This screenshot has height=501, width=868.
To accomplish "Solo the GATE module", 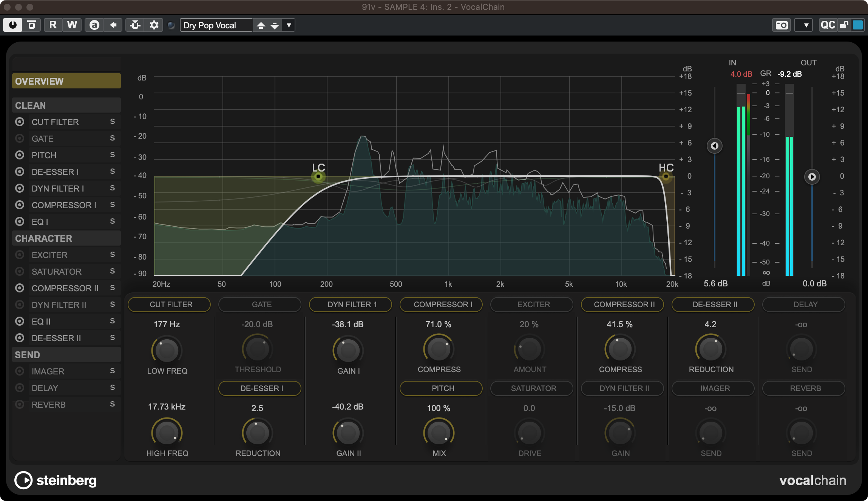I will click(x=112, y=138).
